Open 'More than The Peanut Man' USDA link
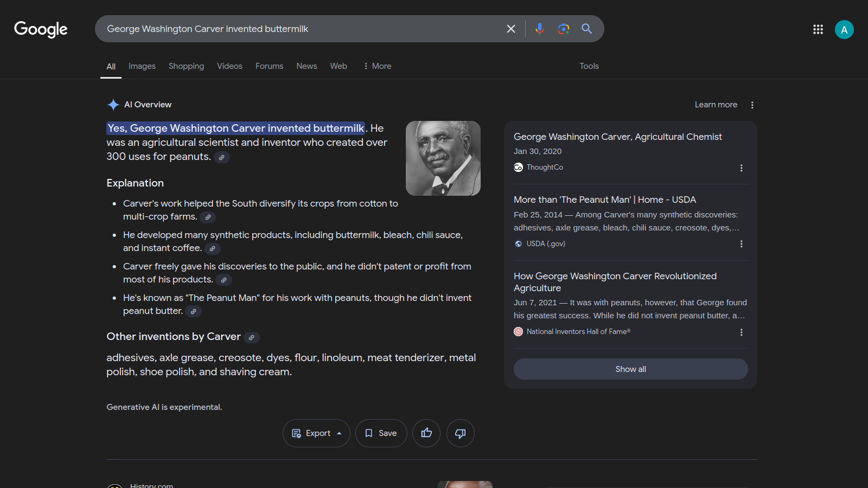The height and width of the screenshot is (488, 868). (605, 200)
